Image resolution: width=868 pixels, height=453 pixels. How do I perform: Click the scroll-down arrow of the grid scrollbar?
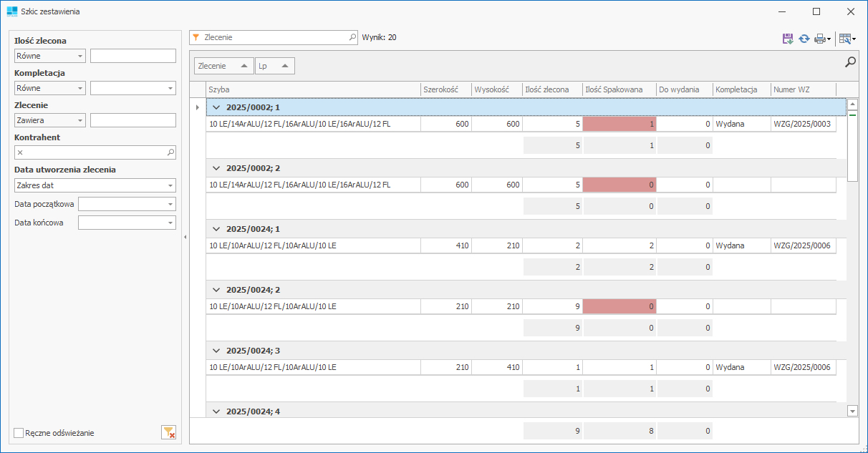(852, 411)
